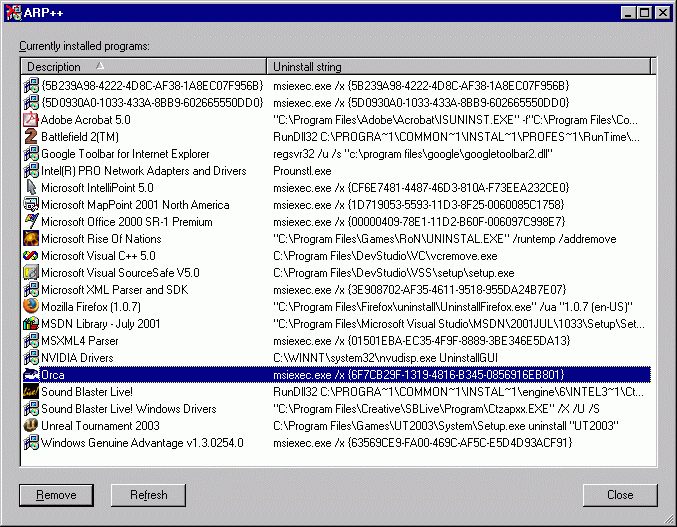Click the MSDN Library - July 2001 icon
677x527 pixels.
31,324
